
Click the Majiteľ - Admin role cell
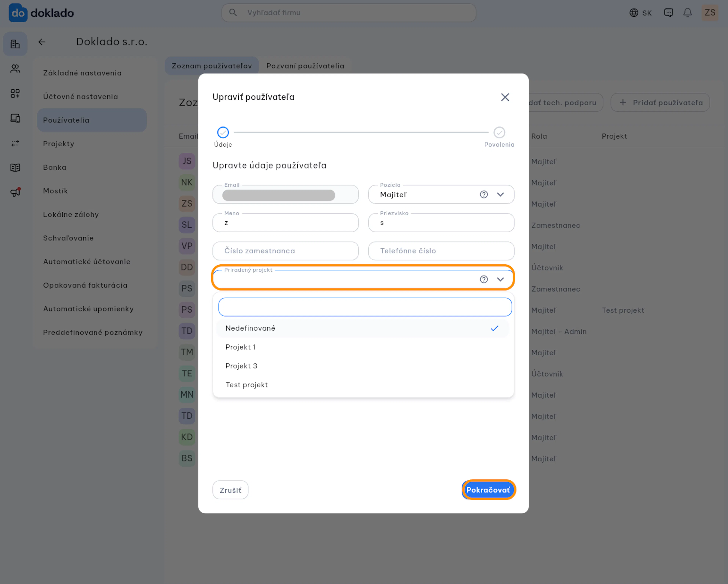pyautogui.click(x=559, y=332)
